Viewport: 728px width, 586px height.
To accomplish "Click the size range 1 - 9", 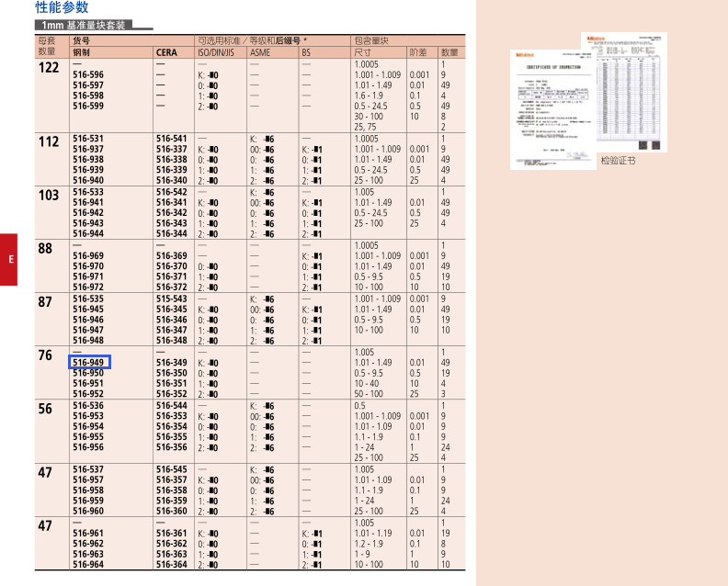I will click(362, 554).
